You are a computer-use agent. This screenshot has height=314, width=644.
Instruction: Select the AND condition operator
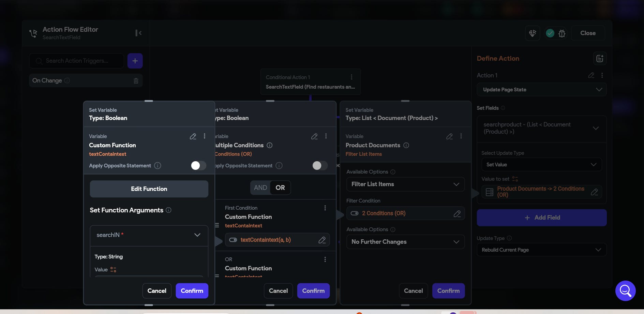[260, 188]
